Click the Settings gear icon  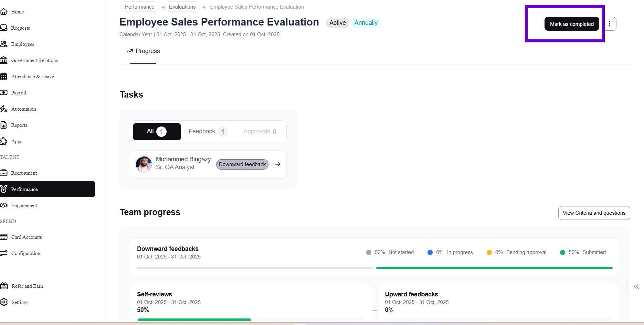(4, 302)
